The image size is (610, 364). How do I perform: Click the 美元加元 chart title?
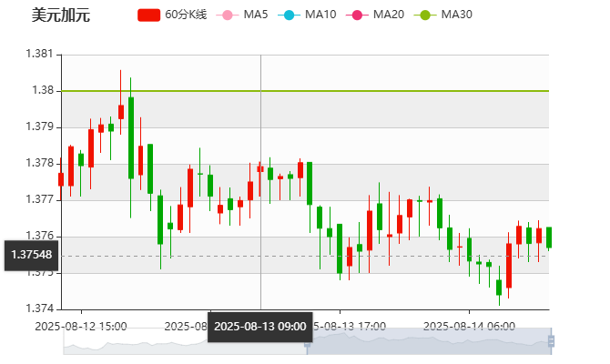[61, 15]
